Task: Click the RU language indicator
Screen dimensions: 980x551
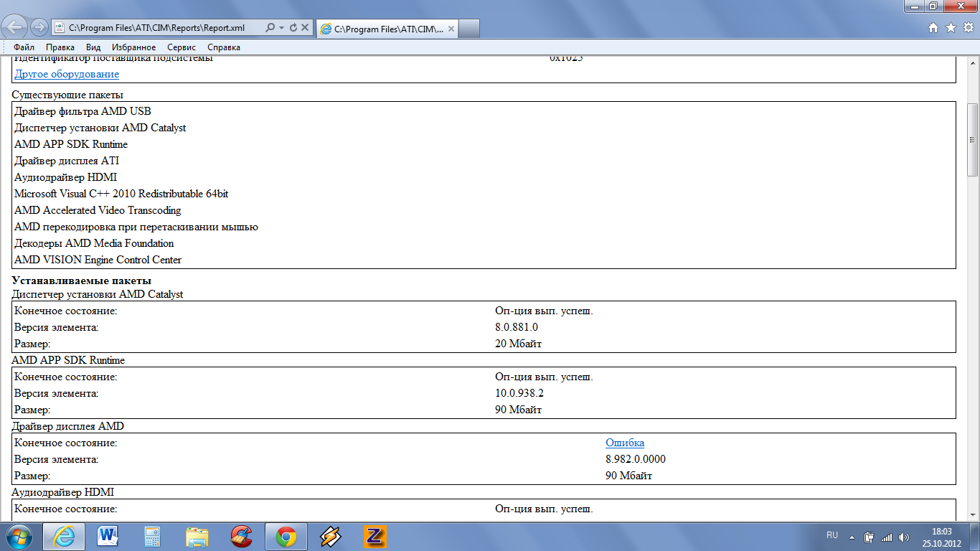Action: tap(832, 535)
